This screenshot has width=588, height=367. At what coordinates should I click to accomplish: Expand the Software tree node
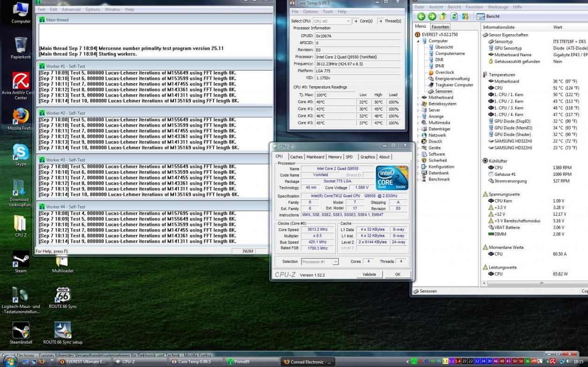418,154
